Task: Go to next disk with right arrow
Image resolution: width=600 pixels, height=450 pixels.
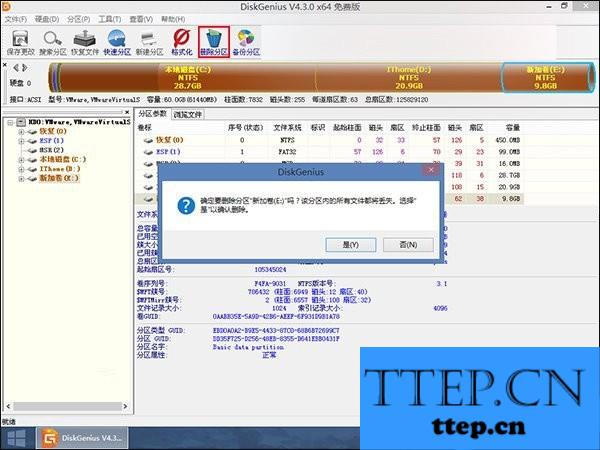Action: tap(25, 68)
